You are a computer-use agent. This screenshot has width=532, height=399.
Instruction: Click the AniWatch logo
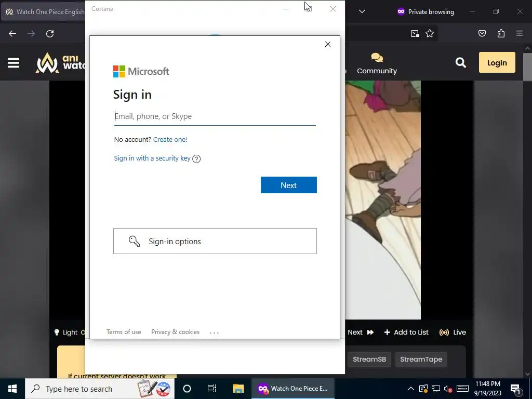[60, 63]
